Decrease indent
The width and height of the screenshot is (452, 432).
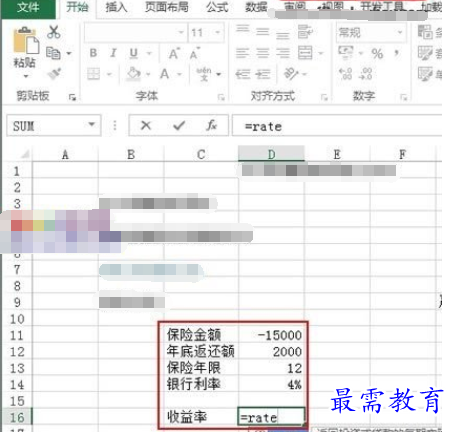click(243, 74)
